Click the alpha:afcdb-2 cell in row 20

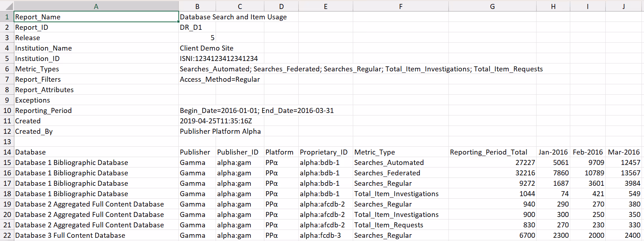pyautogui.click(x=326, y=214)
